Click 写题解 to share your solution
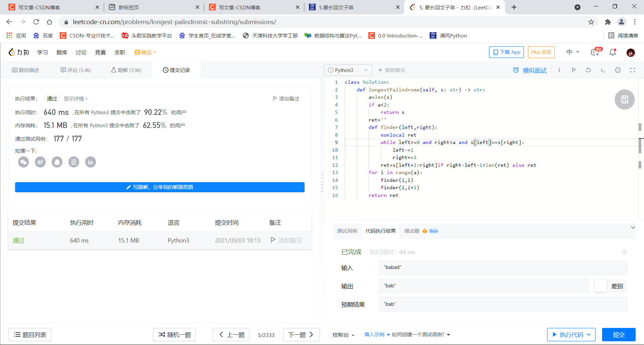Image resolution: width=644 pixels, height=345 pixels. [160, 187]
